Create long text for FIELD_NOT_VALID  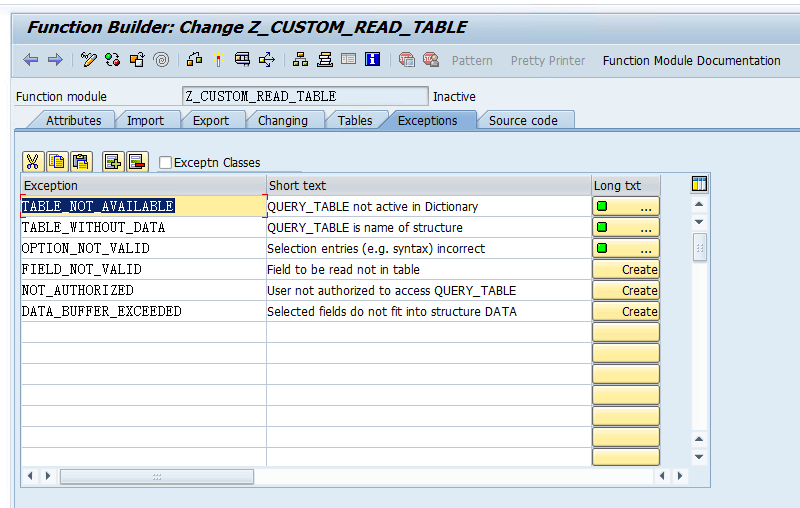pyautogui.click(x=626, y=269)
